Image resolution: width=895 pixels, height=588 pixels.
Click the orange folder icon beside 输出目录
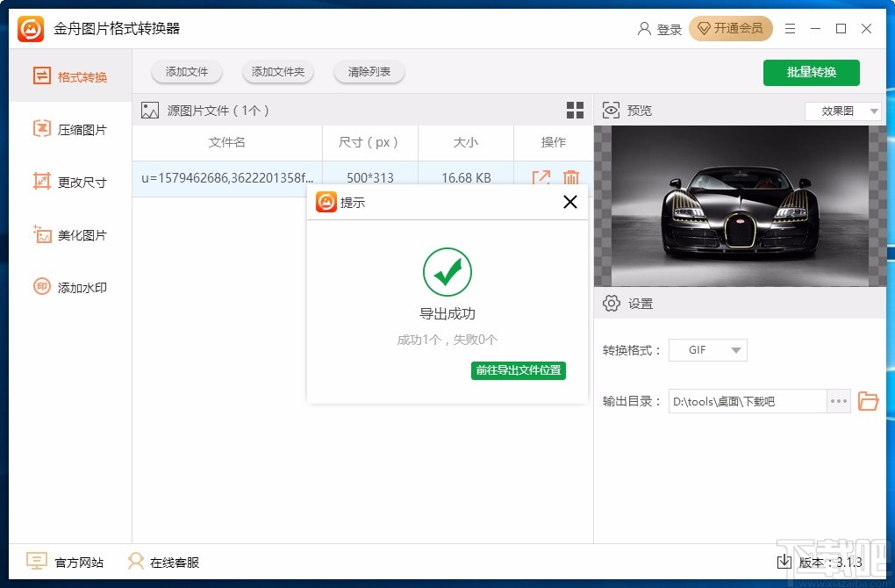pos(868,401)
